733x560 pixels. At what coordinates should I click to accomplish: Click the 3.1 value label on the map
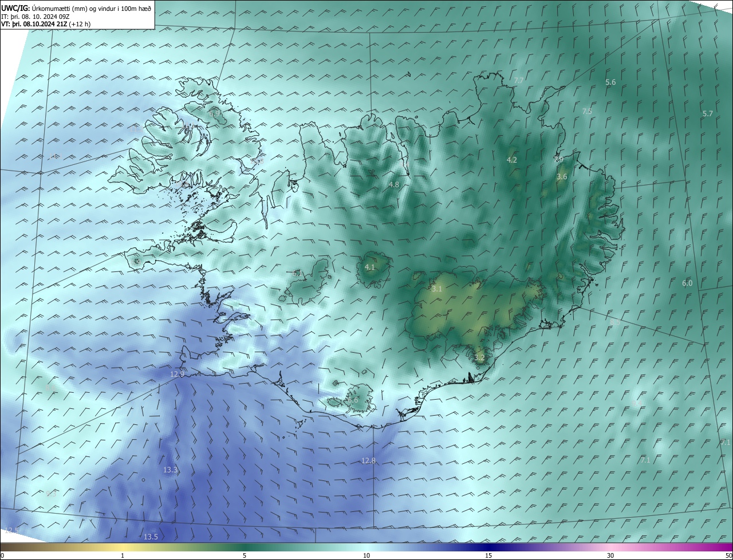[x=437, y=289]
